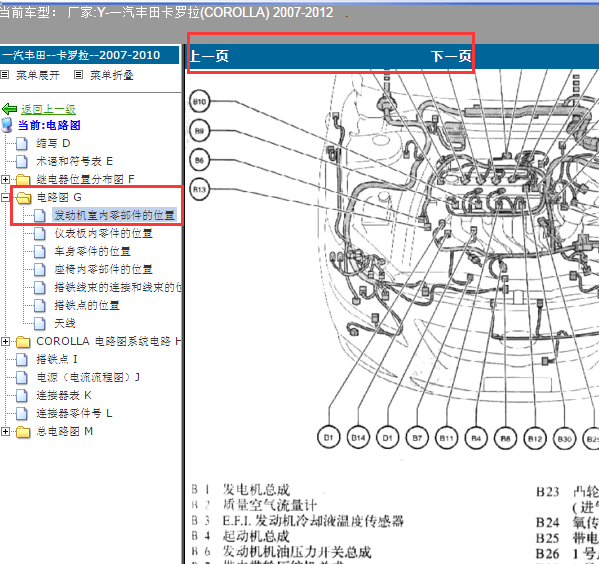Click B10 connector circle in diagram

click(x=199, y=101)
